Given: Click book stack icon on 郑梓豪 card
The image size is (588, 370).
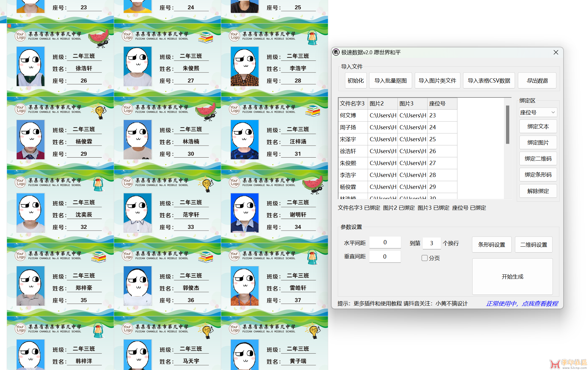Looking at the screenshot, I should [99, 257].
